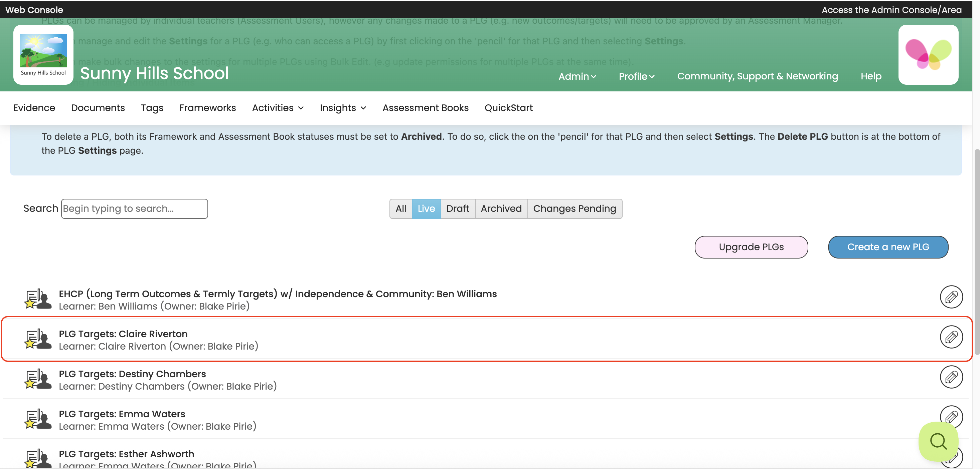Open pencil edit for Destiny Chambers PLG
The height and width of the screenshot is (469, 980).
(951, 377)
